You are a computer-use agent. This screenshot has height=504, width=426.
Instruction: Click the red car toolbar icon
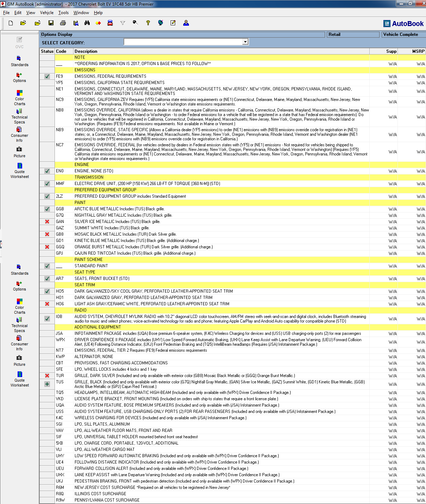(110, 23)
